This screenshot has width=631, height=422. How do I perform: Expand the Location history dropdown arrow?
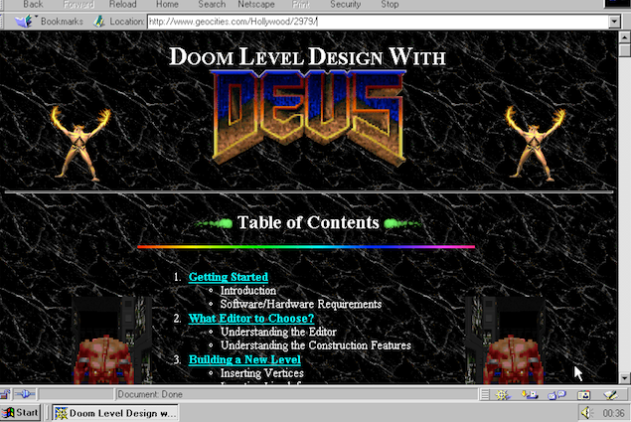tap(614, 21)
